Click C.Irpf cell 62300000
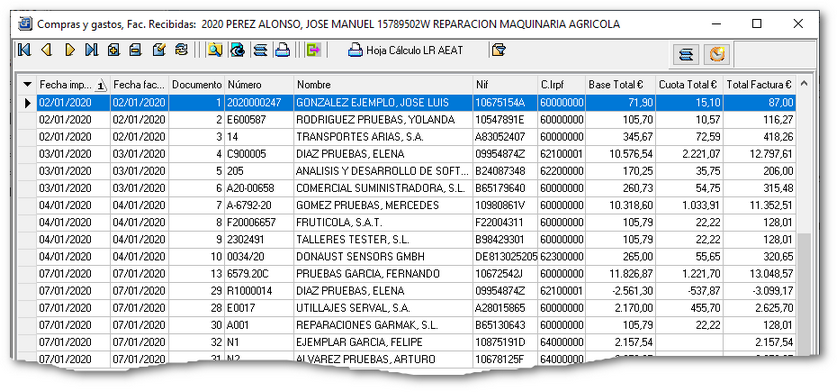The width and height of the screenshot is (837, 392). pos(561,256)
